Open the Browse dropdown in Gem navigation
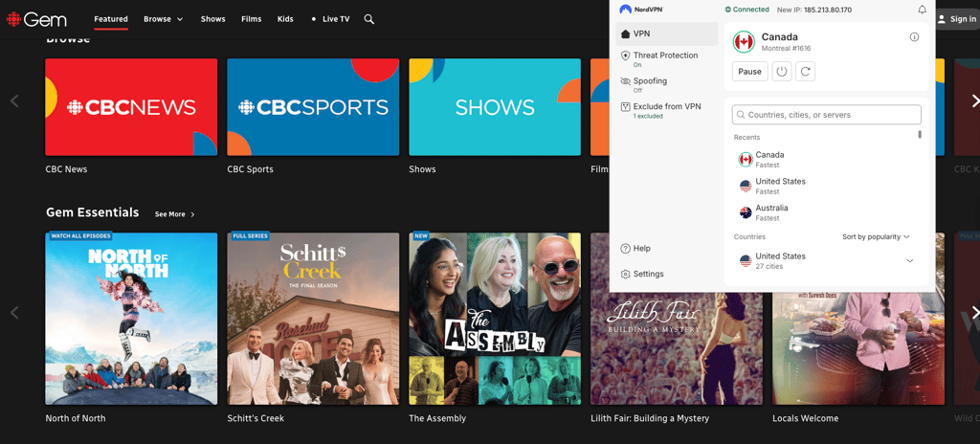The height and width of the screenshot is (444, 980). [163, 19]
